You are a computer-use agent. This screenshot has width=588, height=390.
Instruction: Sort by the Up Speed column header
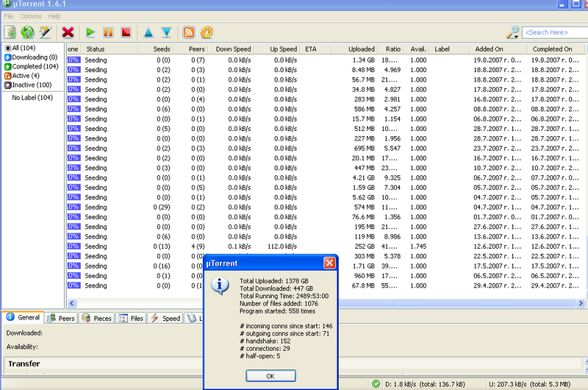tap(278, 49)
